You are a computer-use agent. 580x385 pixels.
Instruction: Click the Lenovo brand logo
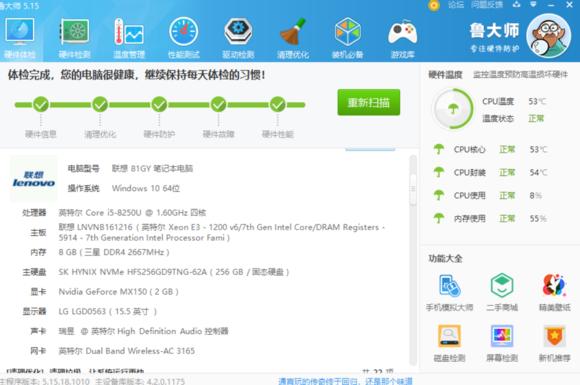click(x=34, y=179)
